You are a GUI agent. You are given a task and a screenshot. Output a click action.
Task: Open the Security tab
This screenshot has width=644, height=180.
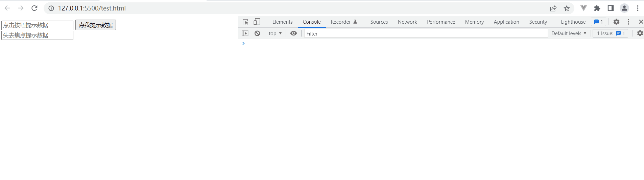pyautogui.click(x=538, y=22)
